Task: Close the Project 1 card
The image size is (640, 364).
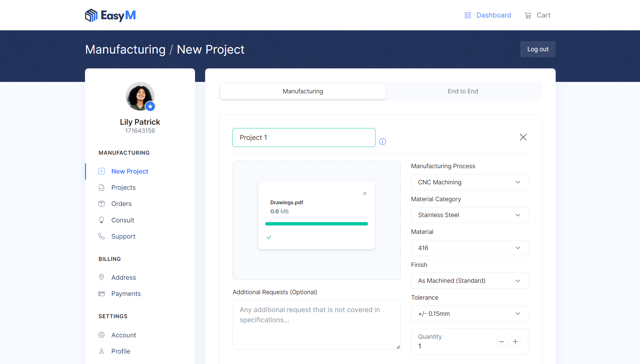Action: tap(523, 137)
